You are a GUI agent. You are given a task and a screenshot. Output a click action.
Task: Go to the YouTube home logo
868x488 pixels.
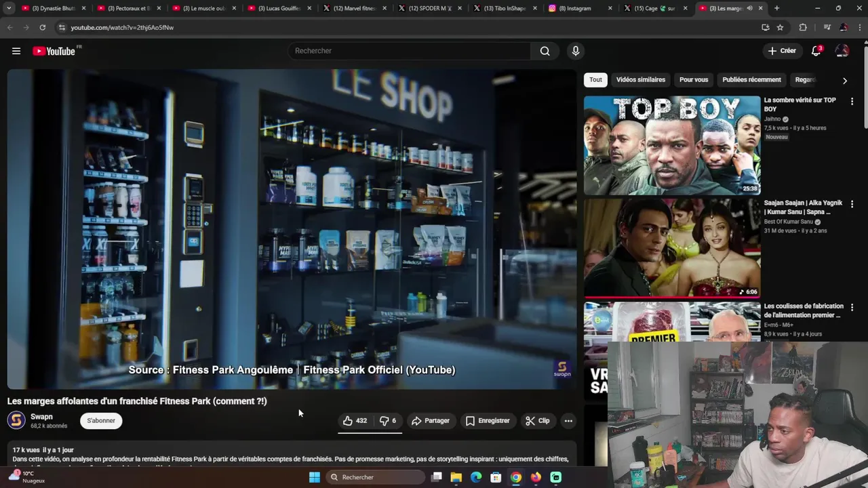pos(54,51)
